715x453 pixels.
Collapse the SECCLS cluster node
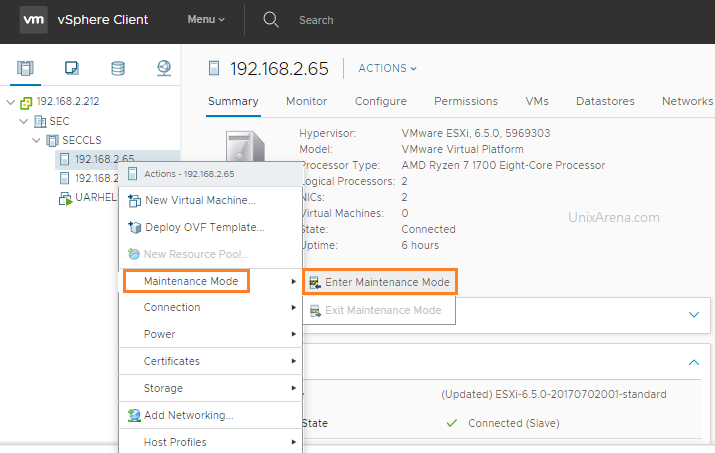click(36, 141)
